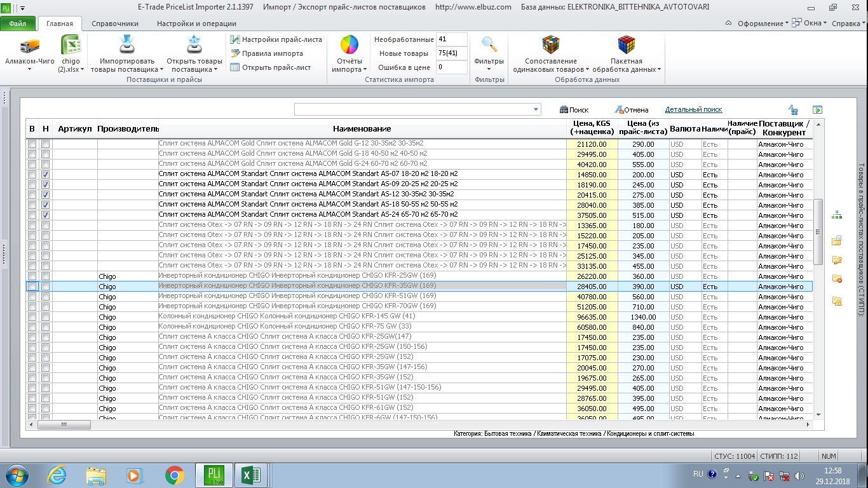
Task: Click the PLi E-Trade taskbar icon
Action: coord(214,475)
